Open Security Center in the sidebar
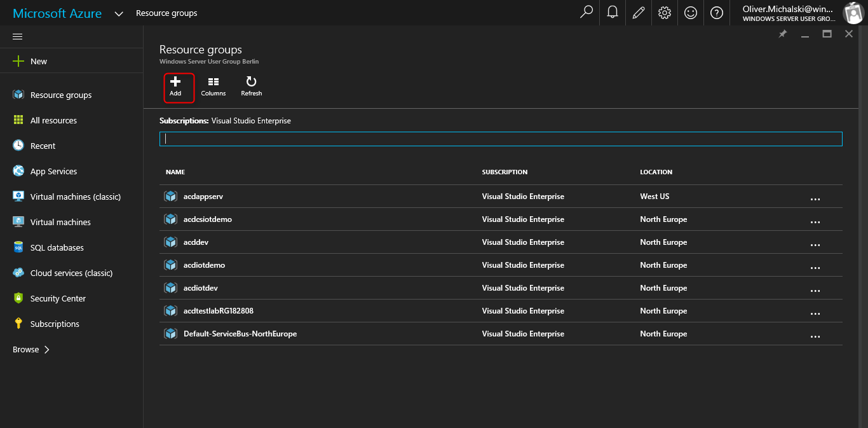Screen dimensions: 868x428 [58, 298]
